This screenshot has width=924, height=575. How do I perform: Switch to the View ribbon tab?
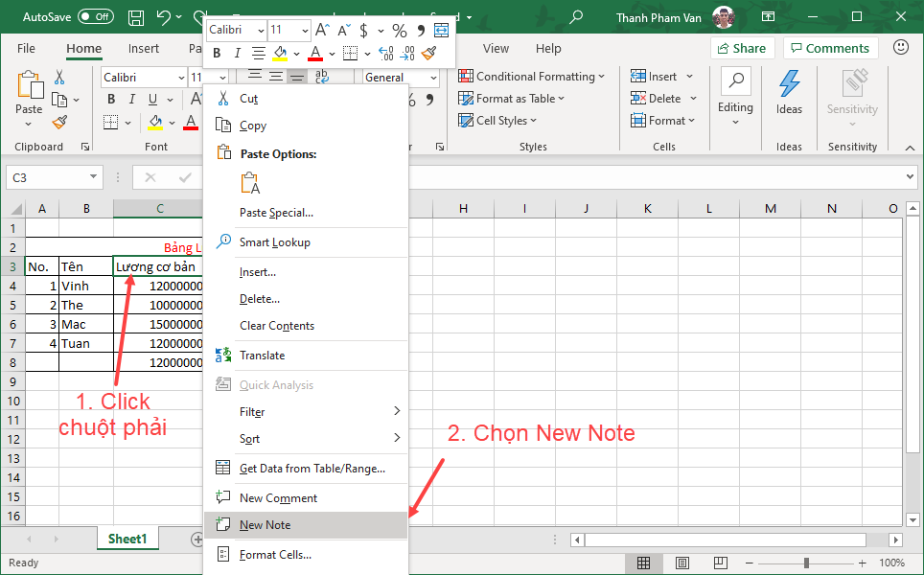click(x=496, y=48)
